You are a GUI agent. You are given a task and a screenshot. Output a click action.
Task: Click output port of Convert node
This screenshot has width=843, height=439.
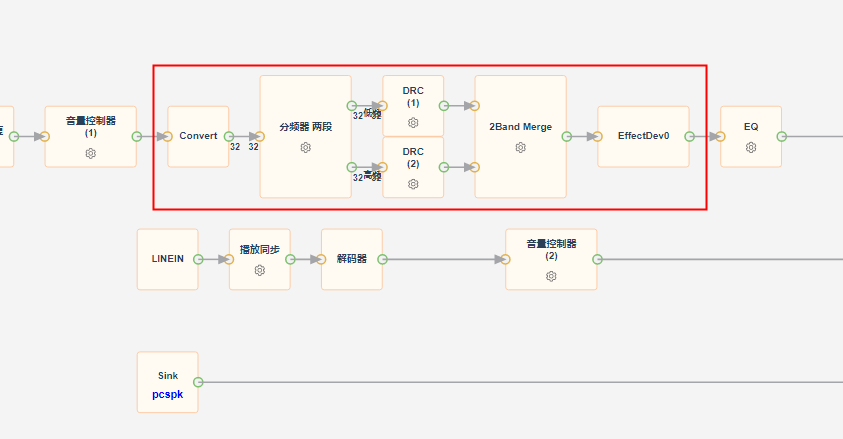pyautogui.click(x=229, y=136)
